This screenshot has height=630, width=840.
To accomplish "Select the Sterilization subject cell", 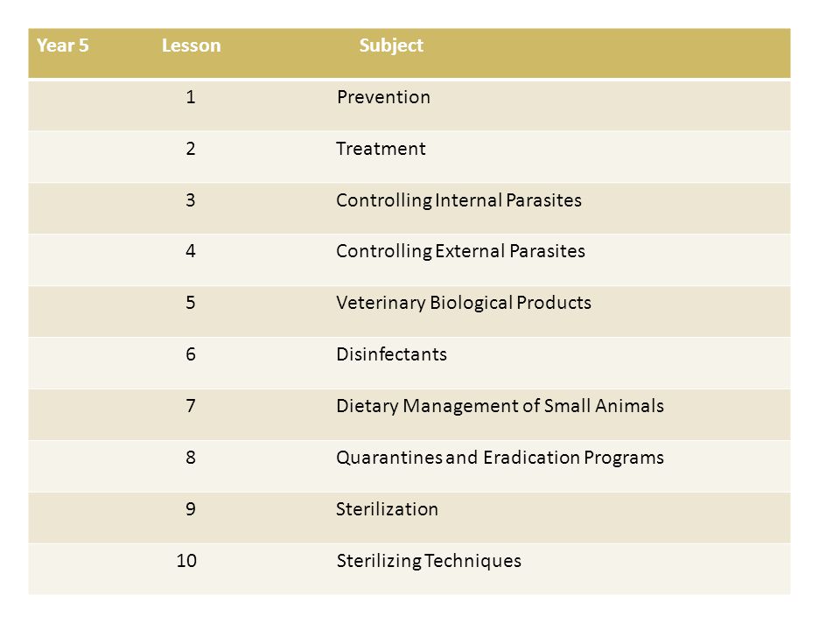I will point(388,509).
